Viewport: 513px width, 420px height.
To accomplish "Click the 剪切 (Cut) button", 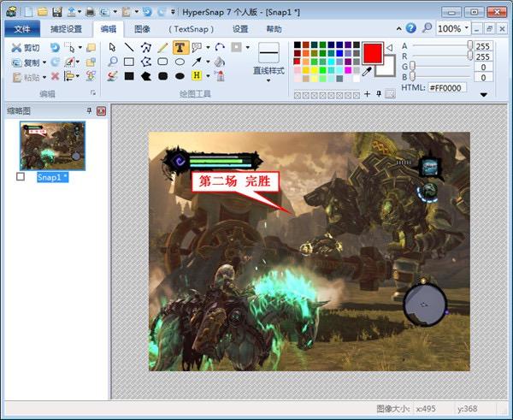I will coord(26,47).
